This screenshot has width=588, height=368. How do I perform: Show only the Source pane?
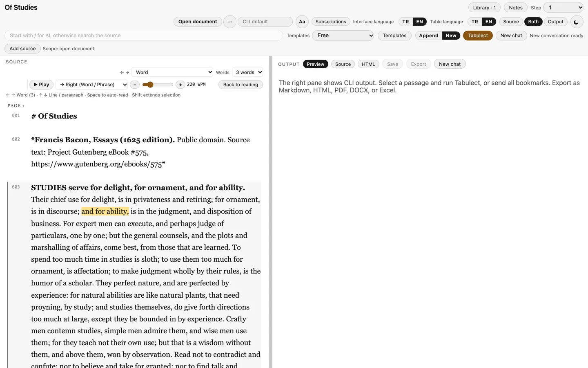click(x=511, y=22)
